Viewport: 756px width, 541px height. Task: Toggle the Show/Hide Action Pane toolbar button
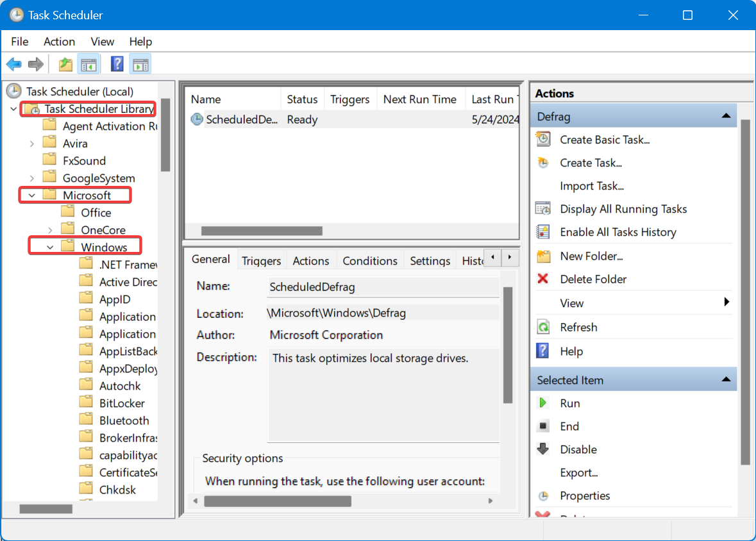(139, 63)
